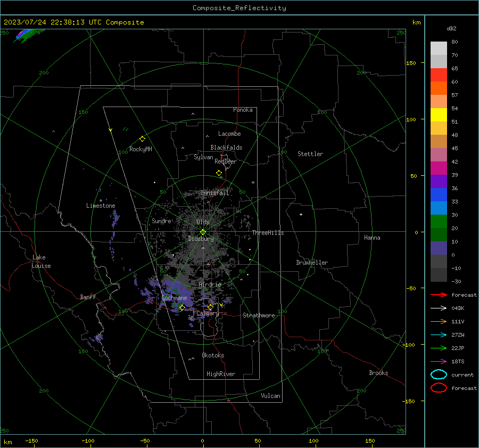Click the dBZ legend heading

tap(451, 28)
